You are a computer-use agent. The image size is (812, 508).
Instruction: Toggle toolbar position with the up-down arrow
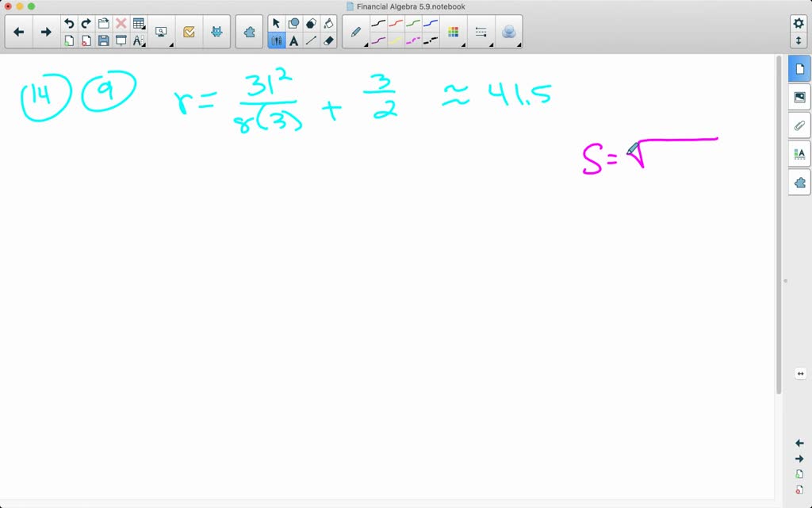[799, 40]
